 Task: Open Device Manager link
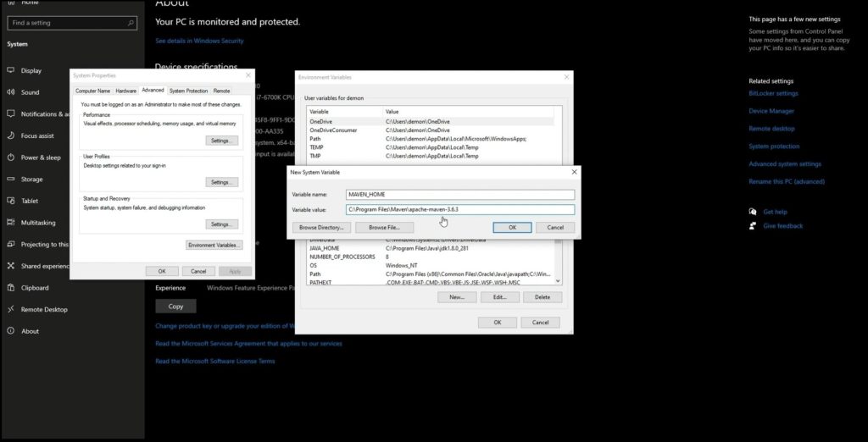[771, 111]
